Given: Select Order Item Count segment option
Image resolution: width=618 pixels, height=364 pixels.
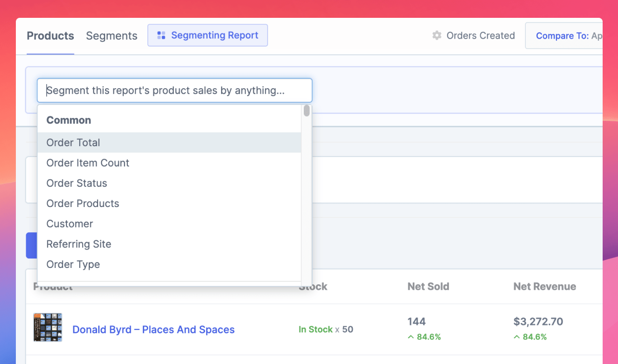Looking at the screenshot, I should click(87, 162).
